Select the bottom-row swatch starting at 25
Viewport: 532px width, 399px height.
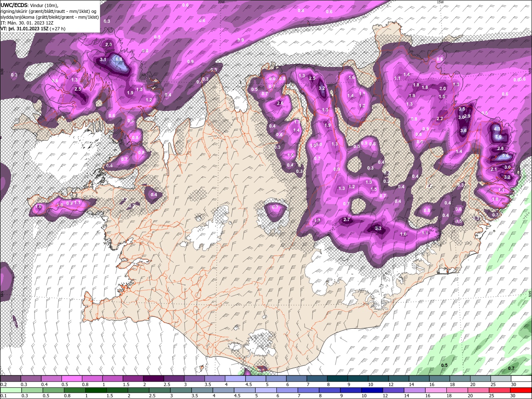click(x=500, y=390)
